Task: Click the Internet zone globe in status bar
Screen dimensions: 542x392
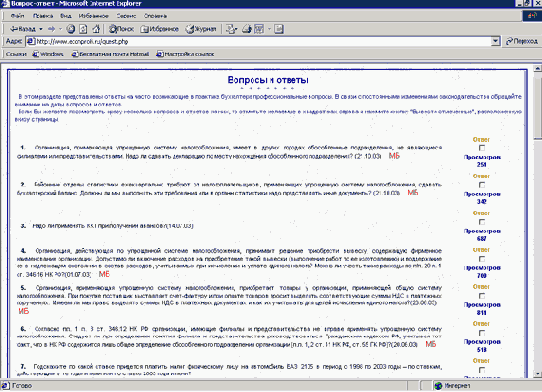Action: 438,385
